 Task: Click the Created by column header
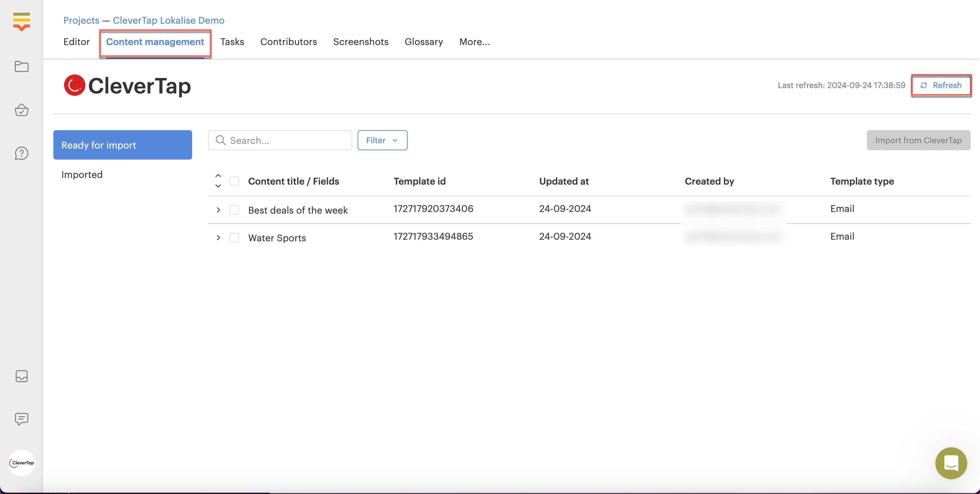point(709,181)
